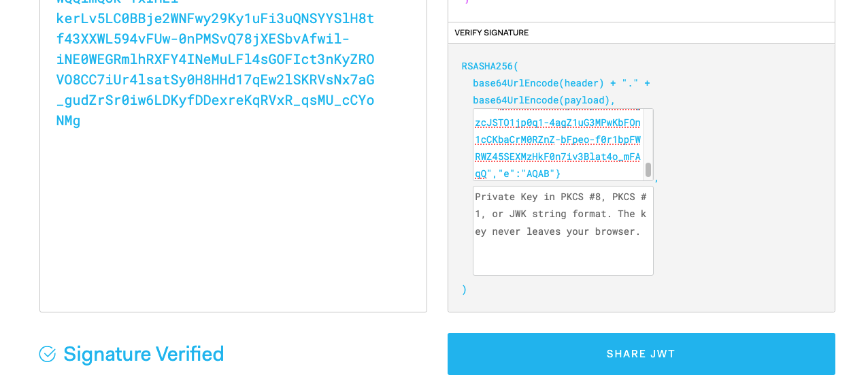This screenshot has height=388, width=868.
Task: Click the base64UrlEncode(payload) line
Action: click(x=544, y=100)
